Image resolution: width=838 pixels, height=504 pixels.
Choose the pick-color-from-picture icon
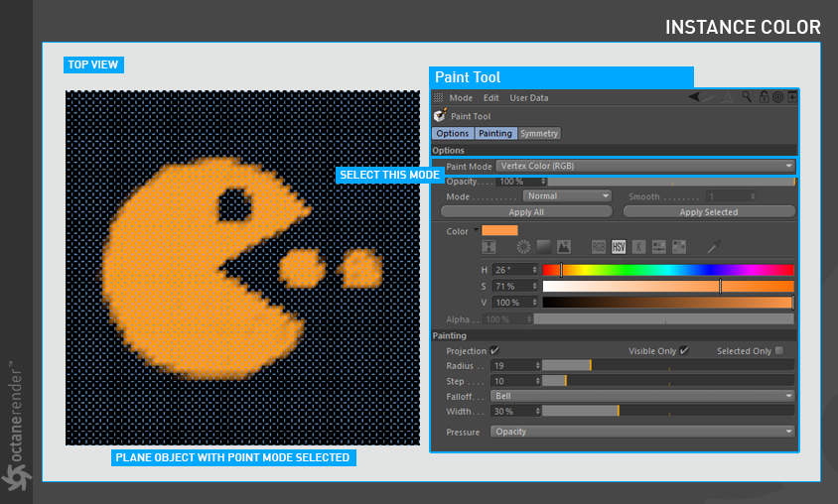(x=563, y=247)
